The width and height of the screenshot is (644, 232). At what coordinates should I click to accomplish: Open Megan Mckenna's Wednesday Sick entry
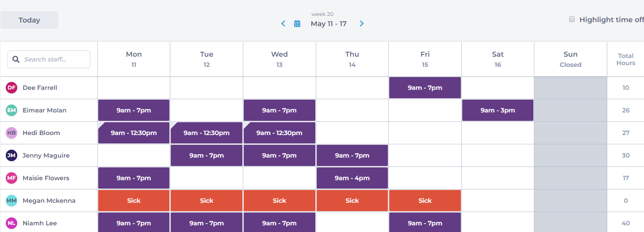[x=280, y=201]
